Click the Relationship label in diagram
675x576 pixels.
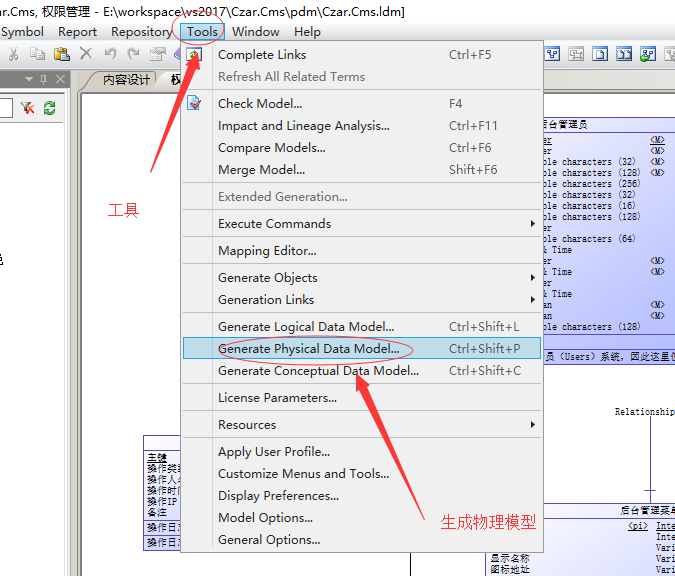point(644,412)
